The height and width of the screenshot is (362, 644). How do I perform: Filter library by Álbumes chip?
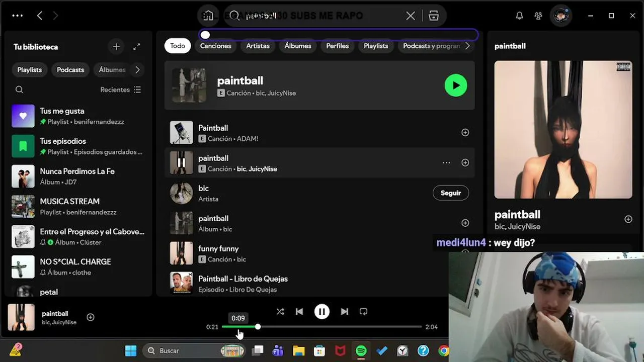[112, 70]
